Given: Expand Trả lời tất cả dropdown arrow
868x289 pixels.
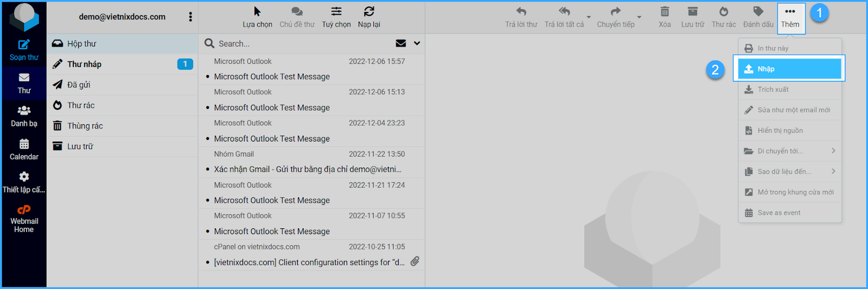Looking at the screenshot, I should (589, 17).
